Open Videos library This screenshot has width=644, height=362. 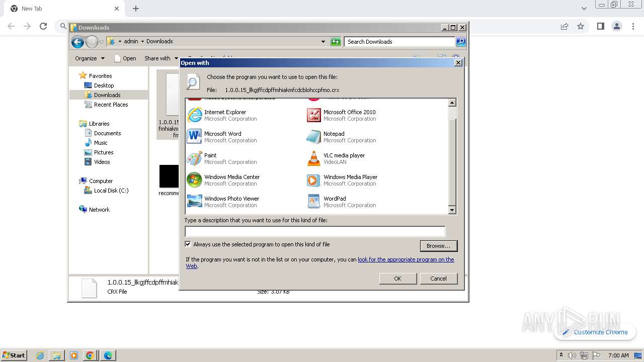[102, 162]
